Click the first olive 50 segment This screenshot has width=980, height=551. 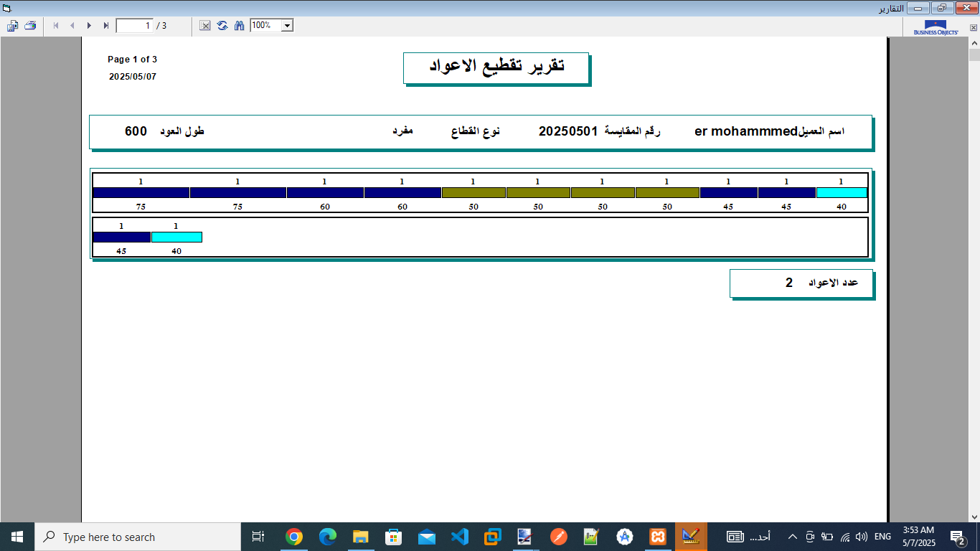click(473, 192)
